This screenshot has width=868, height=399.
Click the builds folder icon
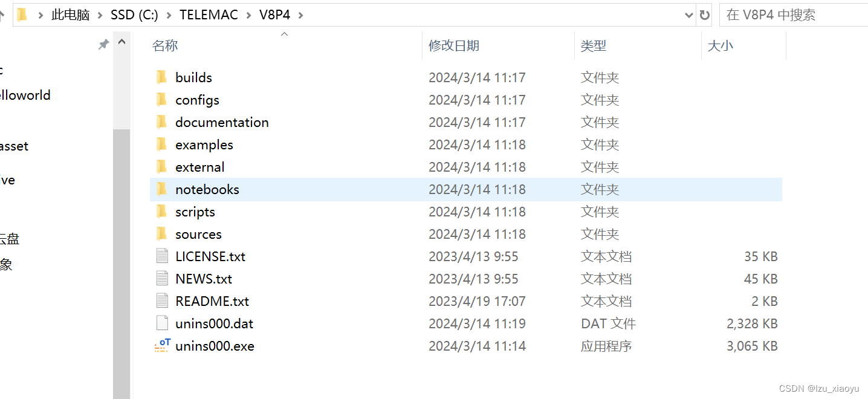click(x=161, y=77)
